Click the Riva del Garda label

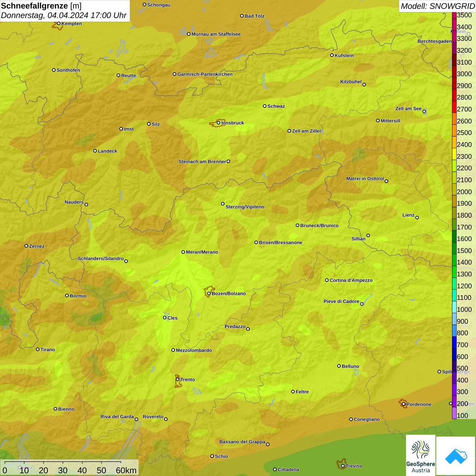point(117,417)
